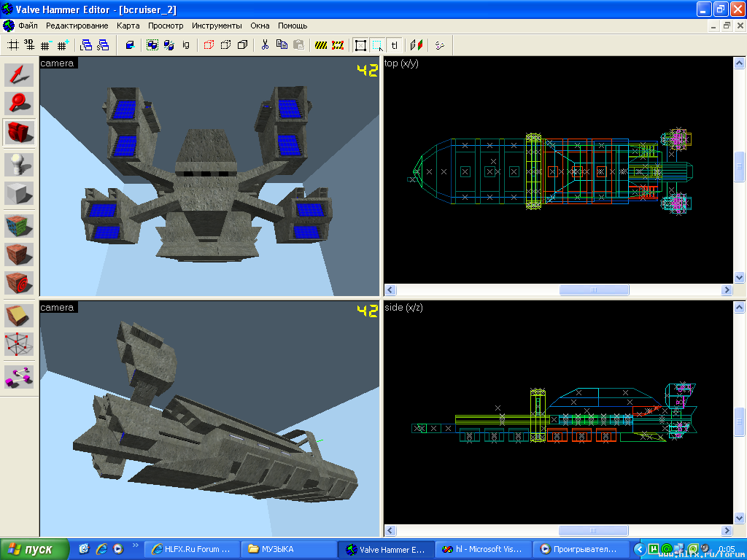Click the scissors Cut icon

(x=265, y=45)
